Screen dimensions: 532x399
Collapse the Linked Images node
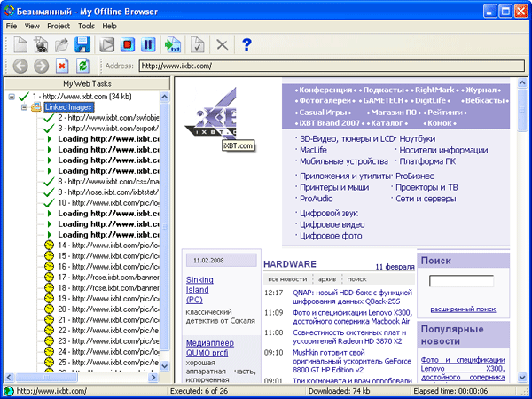(24, 107)
